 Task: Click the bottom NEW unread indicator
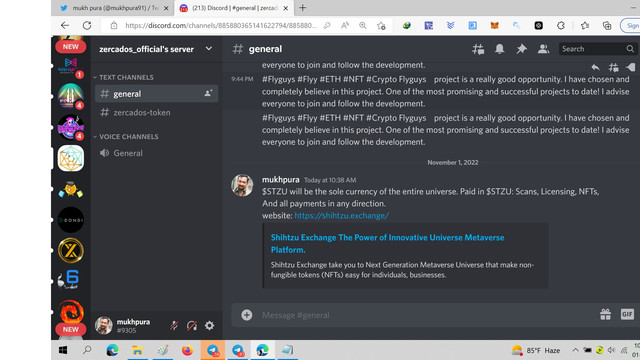point(71,329)
